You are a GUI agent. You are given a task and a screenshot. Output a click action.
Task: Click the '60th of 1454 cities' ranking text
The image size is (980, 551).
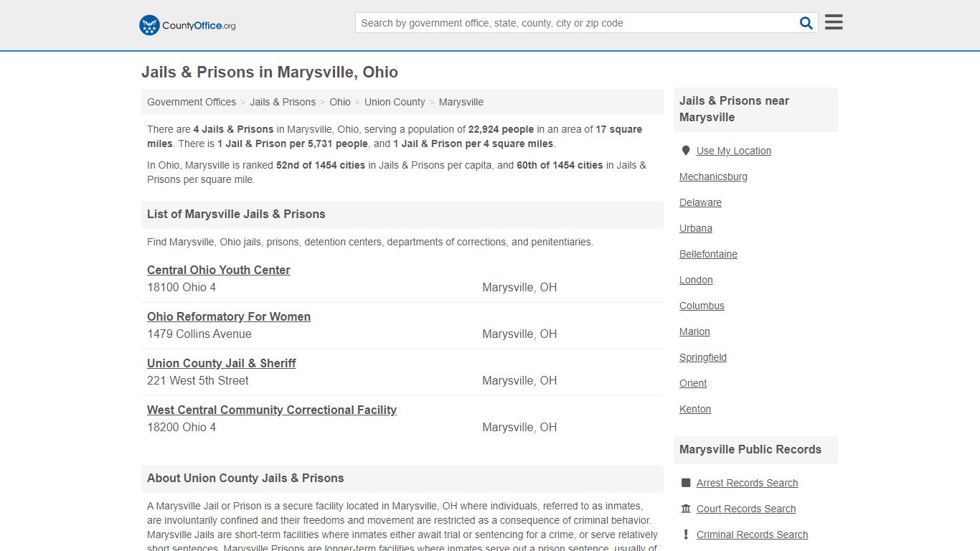560,165
